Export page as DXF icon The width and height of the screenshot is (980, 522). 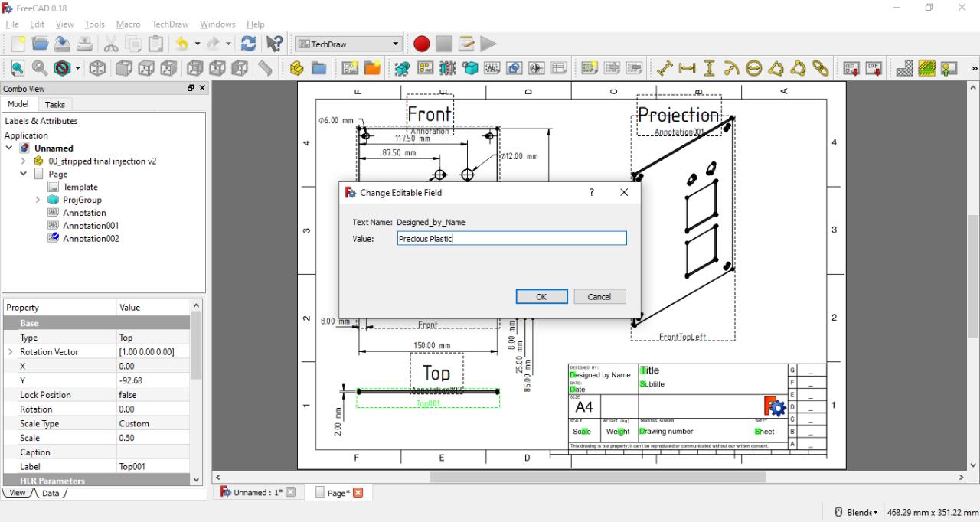[x=874, y=69]
